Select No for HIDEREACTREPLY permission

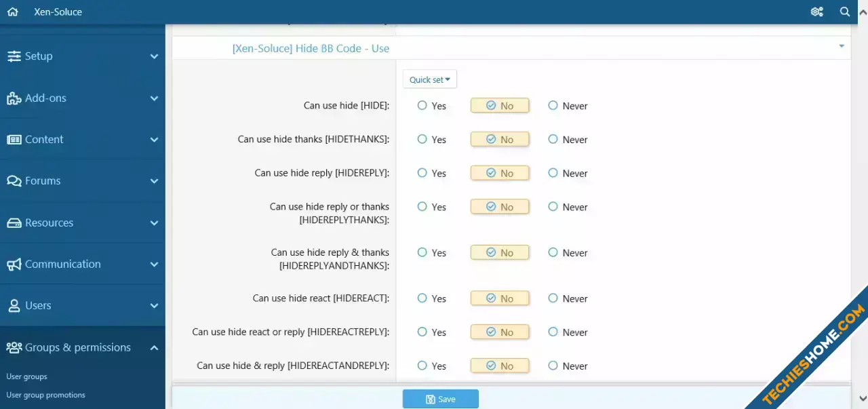click(x=500, y=332)
